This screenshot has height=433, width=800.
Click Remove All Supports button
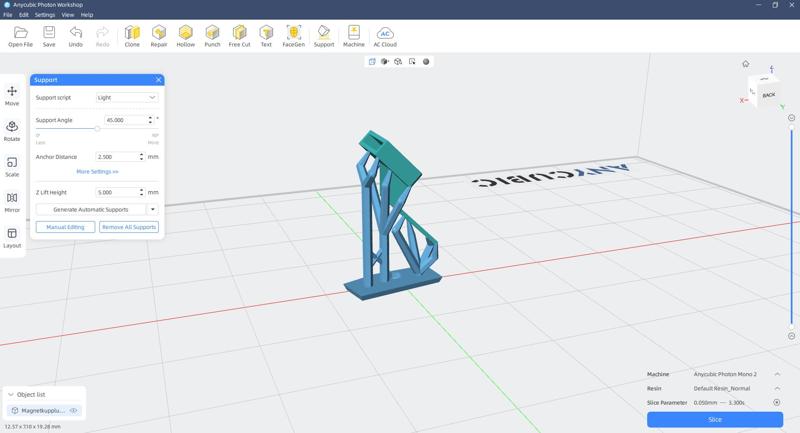coord(129,227)
